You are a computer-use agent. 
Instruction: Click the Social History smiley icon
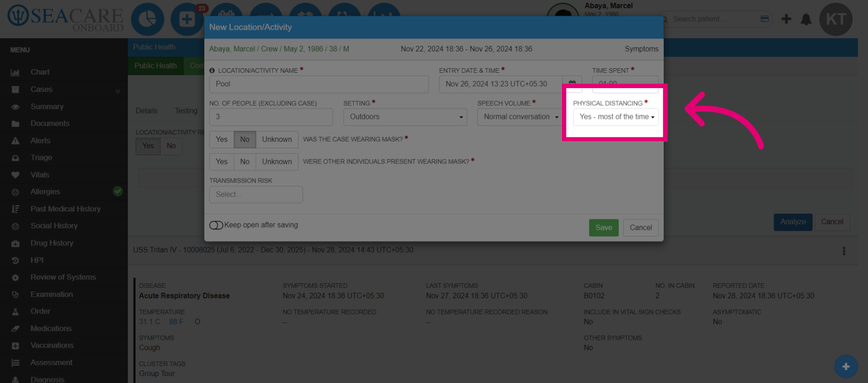[x=15, y=226]
